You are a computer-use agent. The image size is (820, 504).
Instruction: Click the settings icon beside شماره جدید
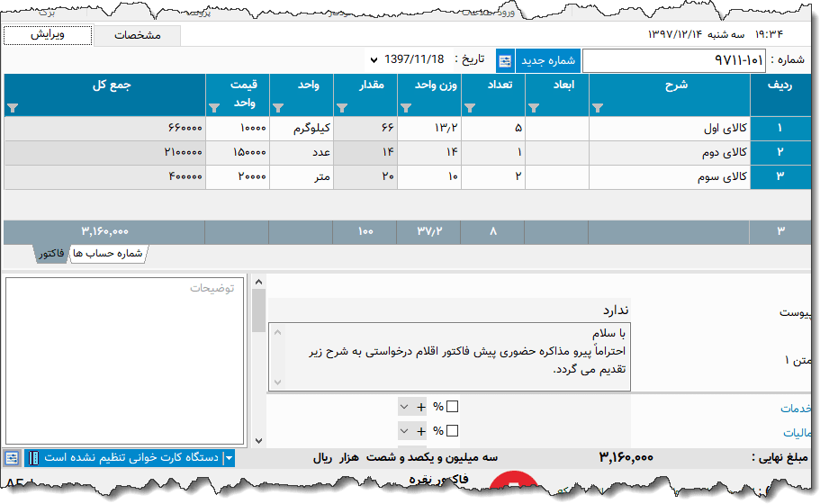pyautogui.click(x=505, y=60)
